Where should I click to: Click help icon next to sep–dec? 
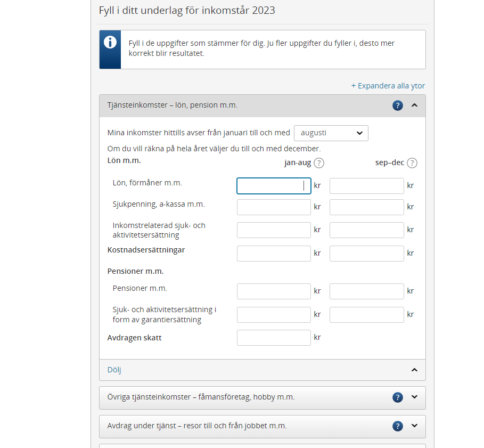point(412,163)
